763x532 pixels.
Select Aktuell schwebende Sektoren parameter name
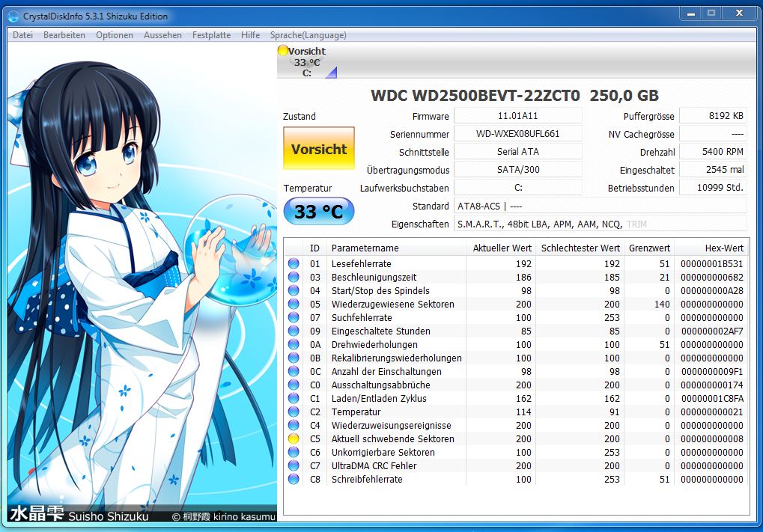(x=392, y=438)
